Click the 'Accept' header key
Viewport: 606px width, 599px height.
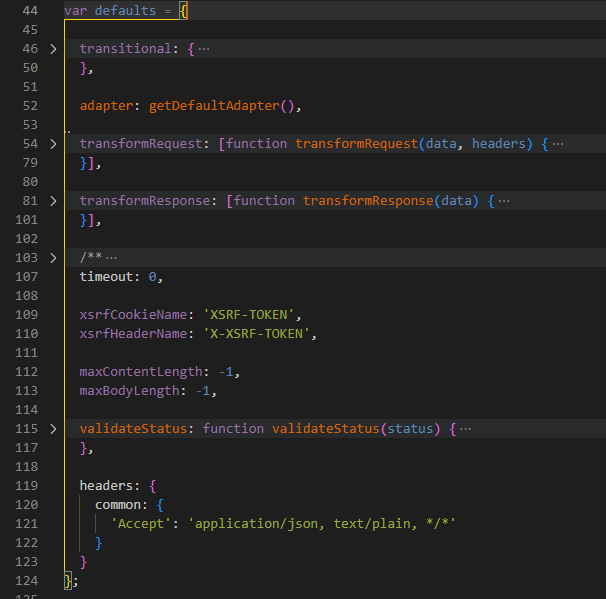tap(142, 524)
